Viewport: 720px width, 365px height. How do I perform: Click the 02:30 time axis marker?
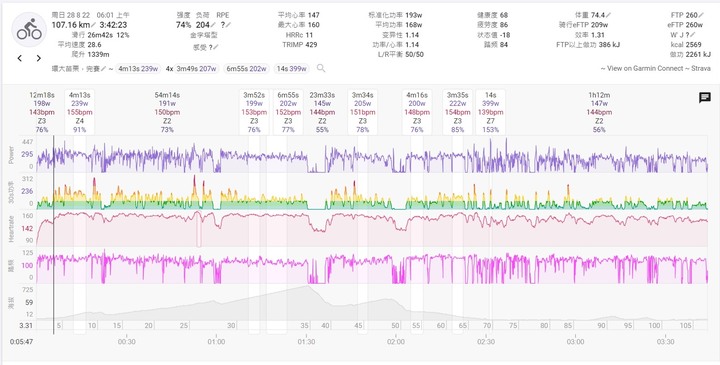point(486,342)
